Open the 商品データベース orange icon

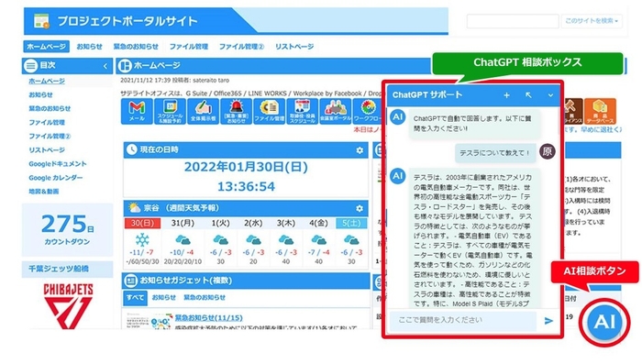600,111
